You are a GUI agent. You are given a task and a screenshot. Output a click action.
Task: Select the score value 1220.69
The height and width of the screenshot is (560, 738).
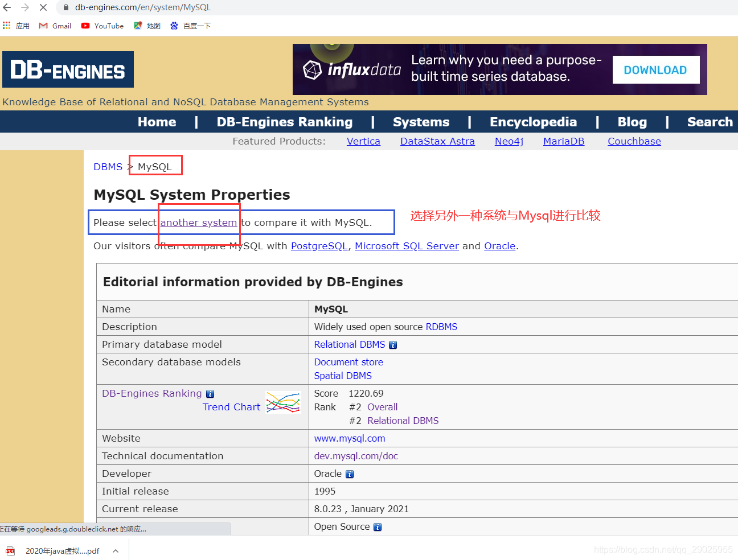point(366,393)
